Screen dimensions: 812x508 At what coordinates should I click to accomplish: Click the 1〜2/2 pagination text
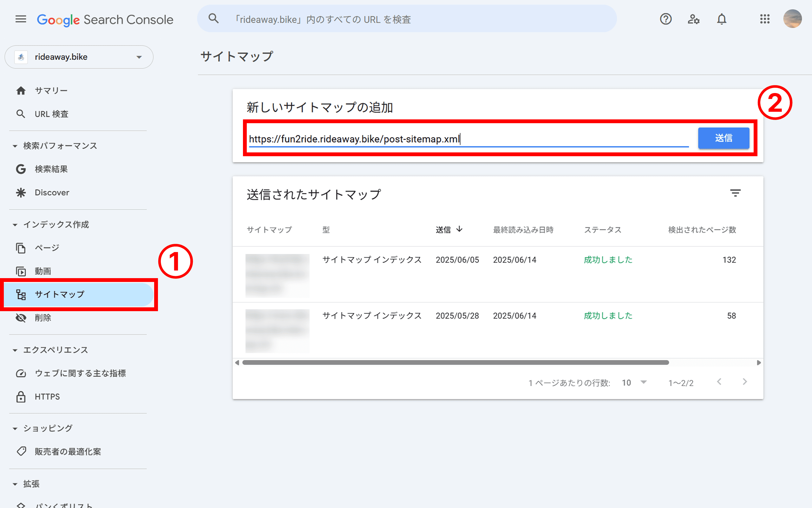click(681, 383)
